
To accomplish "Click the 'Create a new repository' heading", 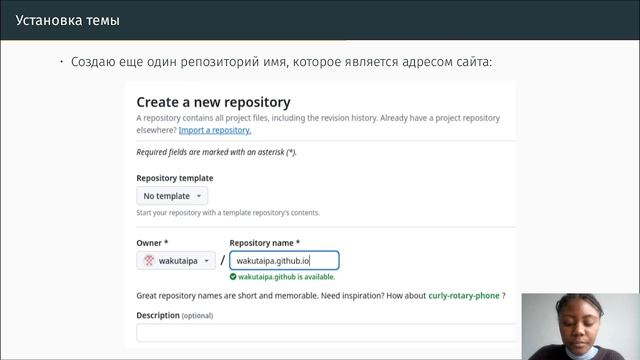I will 213,102.
